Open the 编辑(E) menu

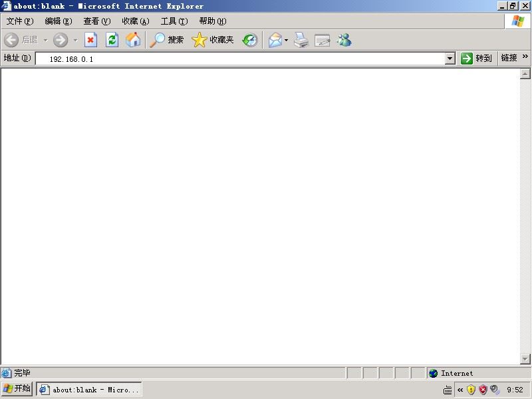(59, 21)
